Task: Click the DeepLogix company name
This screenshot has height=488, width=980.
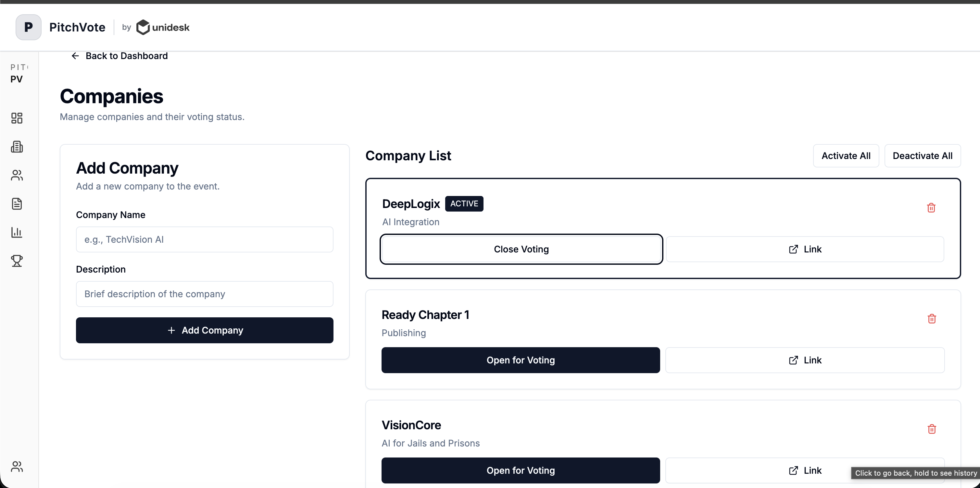Action: pyautogui.click(x=411, y=204)
